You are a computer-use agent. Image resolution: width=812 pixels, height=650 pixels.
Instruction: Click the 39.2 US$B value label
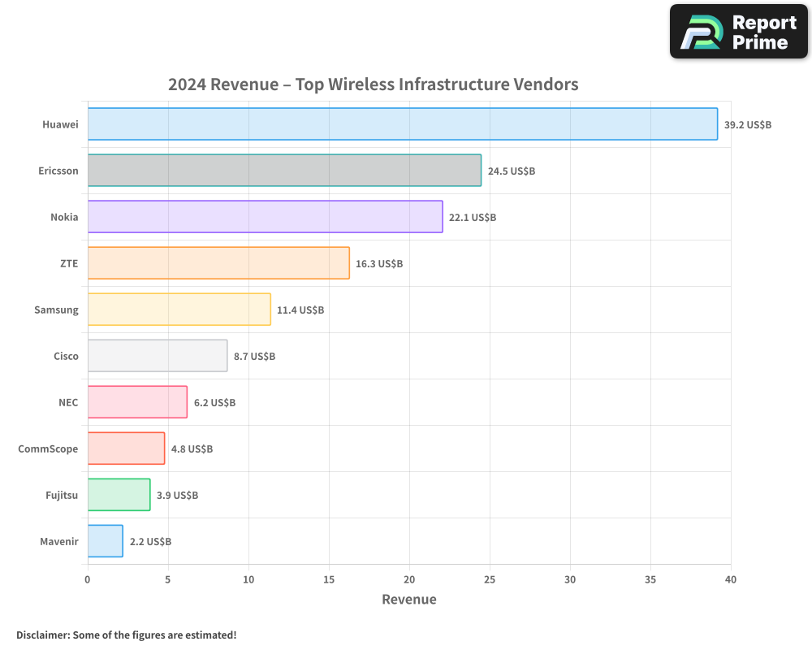(x=745, y=124)
